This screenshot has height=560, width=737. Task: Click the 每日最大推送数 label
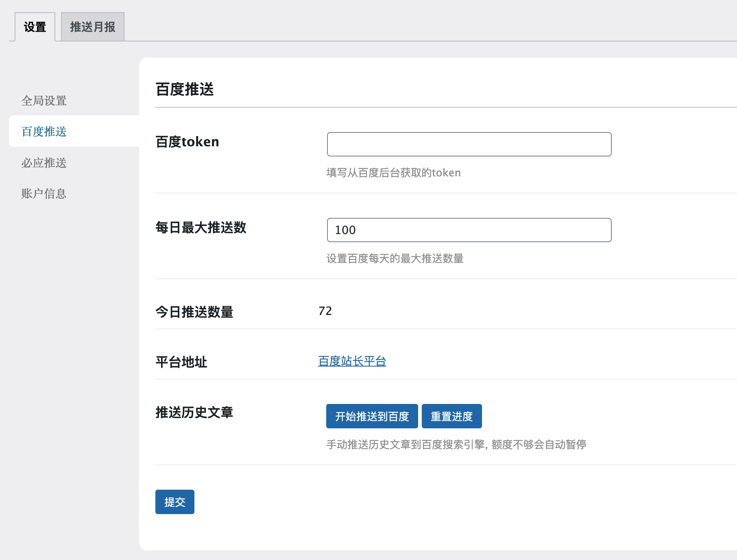201,228
